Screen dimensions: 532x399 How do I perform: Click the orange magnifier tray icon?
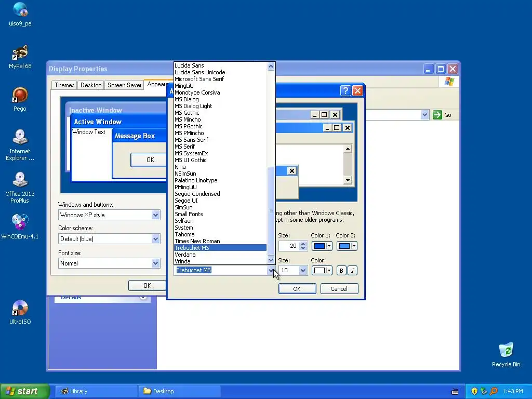click(494, 391)
